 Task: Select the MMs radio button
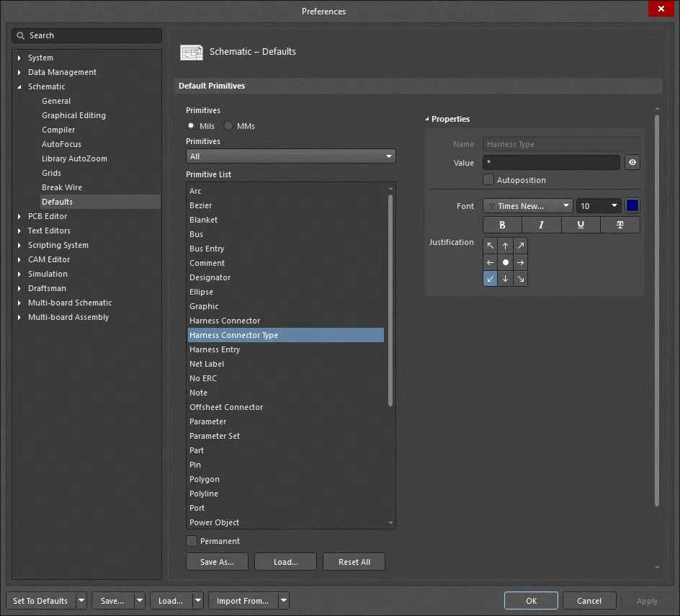click(x=228, y=126)
